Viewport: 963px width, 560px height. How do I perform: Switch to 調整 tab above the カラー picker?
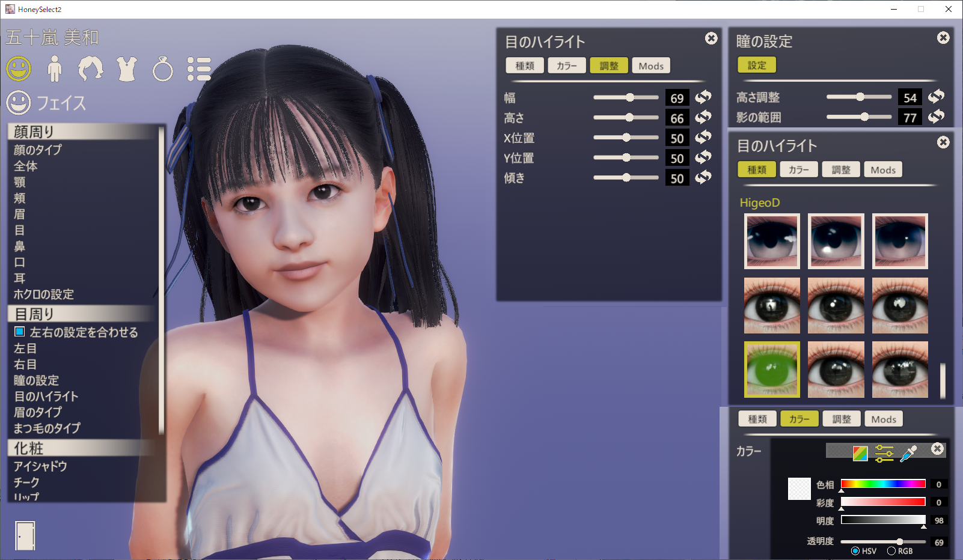tap(842, 419)
